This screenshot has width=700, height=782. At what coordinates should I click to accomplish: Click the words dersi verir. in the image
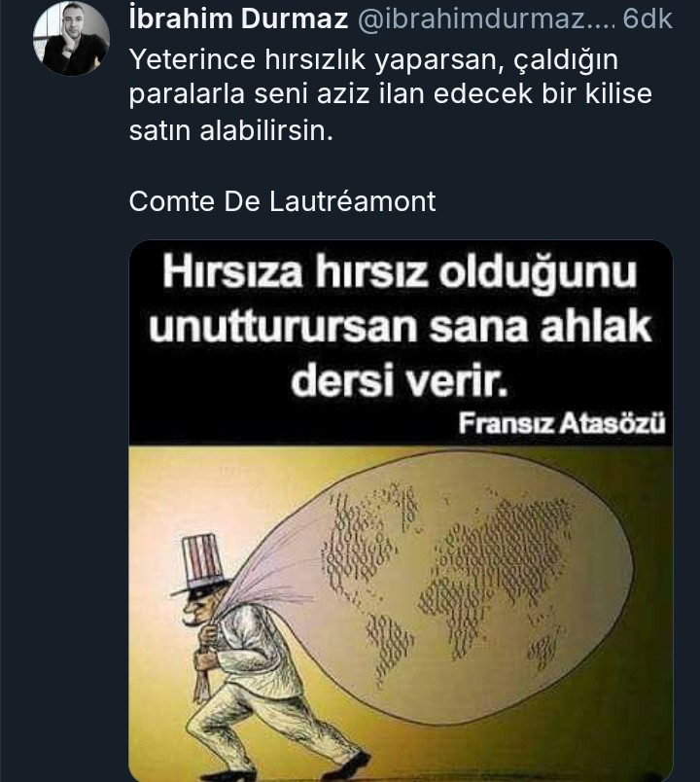point(399,382)
